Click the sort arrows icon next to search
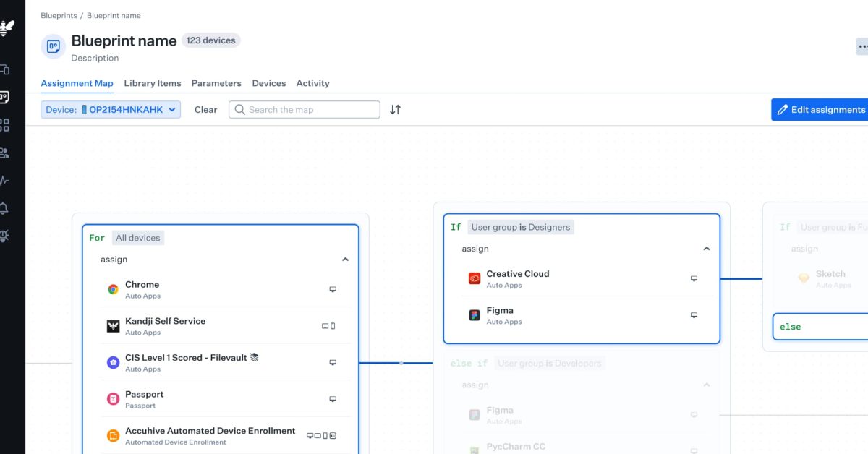Image resolution: width=868 pixels, height=454 pixels. point(395,110)
